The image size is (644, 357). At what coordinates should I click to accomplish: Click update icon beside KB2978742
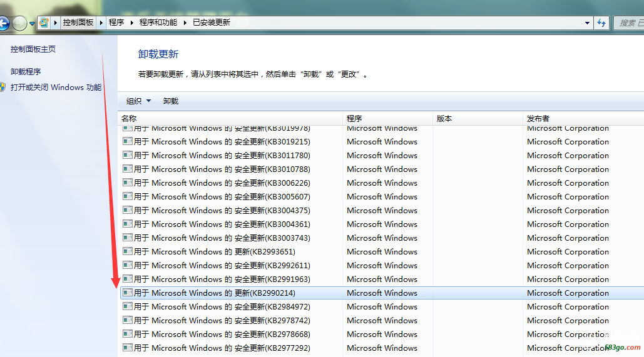pos(127,320)
